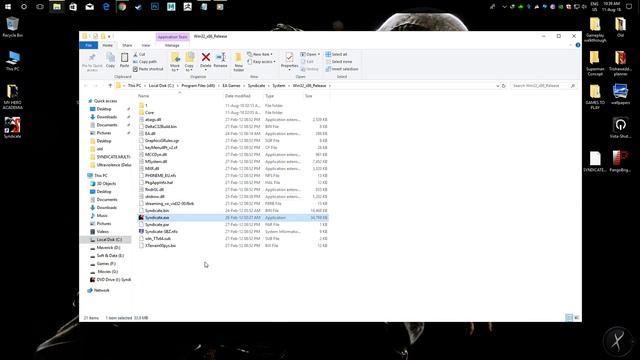Open Music in the navigation pane
Screen dimensions: 640x360
click(102, 216)
